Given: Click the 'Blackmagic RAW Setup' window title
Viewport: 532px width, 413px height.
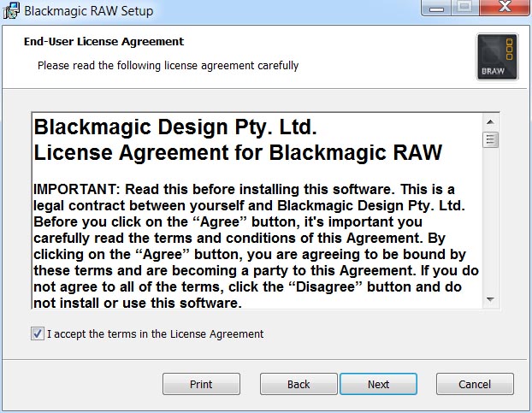Looking at the screenshot, I should pos(89,11).
